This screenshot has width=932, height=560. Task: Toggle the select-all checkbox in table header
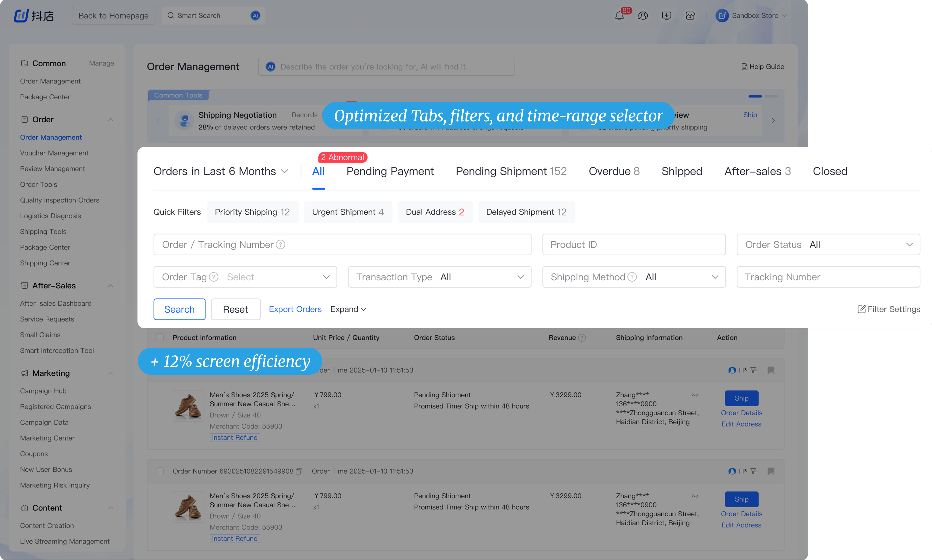tap(160, 337)
